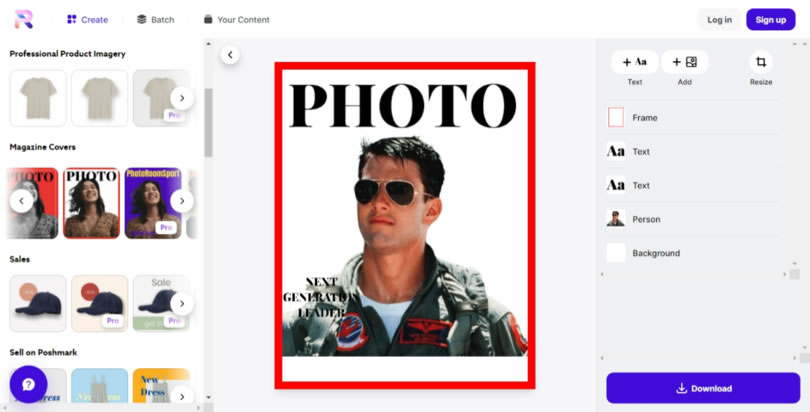Click the Add image button
The image size is (810, 412).
pos(684,62)
